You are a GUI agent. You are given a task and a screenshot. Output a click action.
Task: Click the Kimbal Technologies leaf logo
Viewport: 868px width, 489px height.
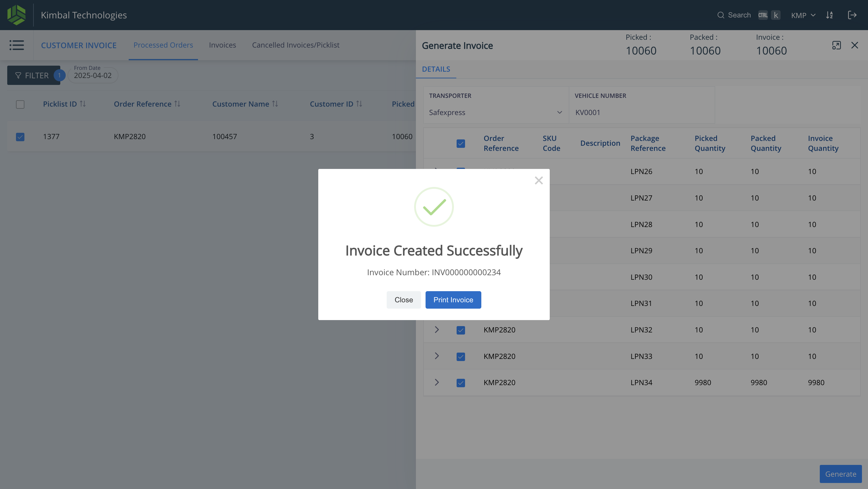16,15
